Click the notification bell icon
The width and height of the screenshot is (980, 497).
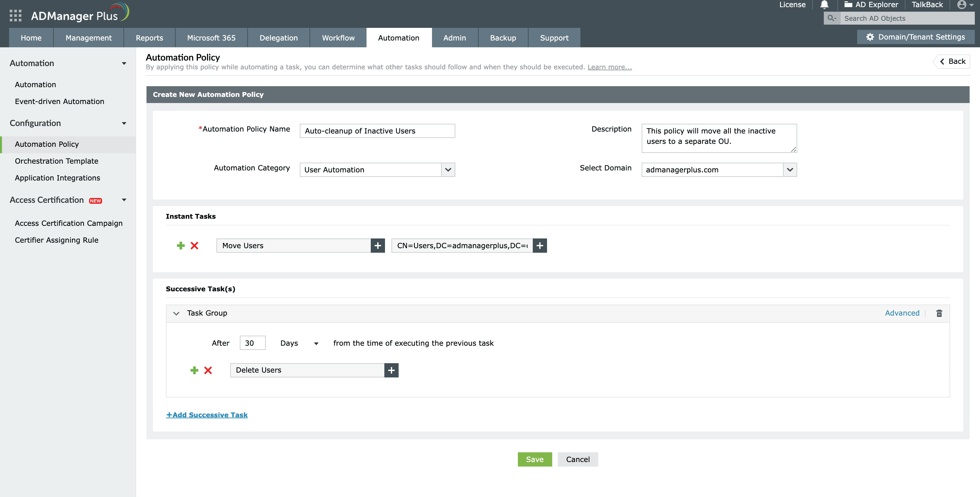[824, 5]
